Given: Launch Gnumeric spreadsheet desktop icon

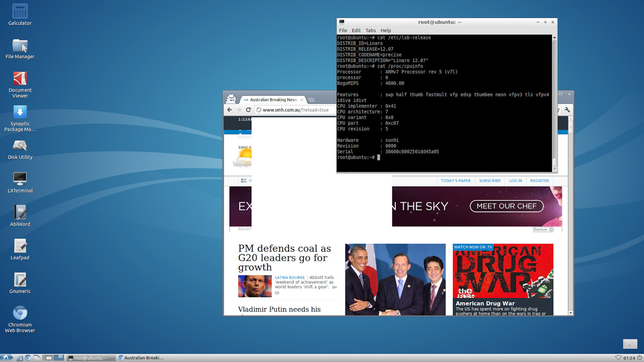Looking at the screenshot, I should coord(20,283).
